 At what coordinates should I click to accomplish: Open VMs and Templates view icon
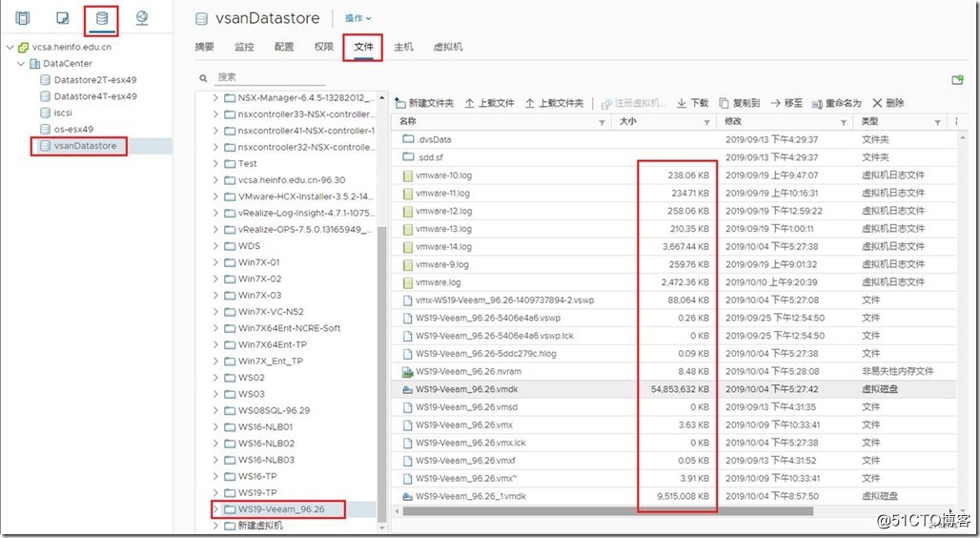coord(63,18)
